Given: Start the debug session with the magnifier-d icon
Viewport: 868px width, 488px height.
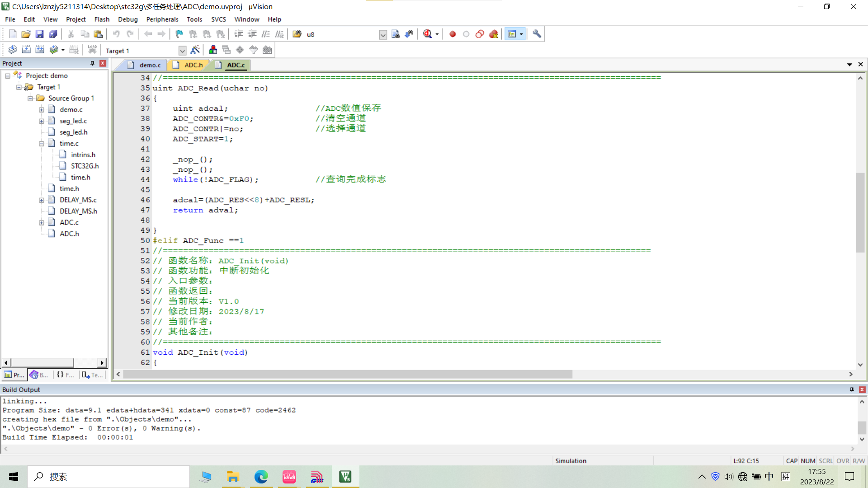Looking at the screenshot, I should [428, 34].
